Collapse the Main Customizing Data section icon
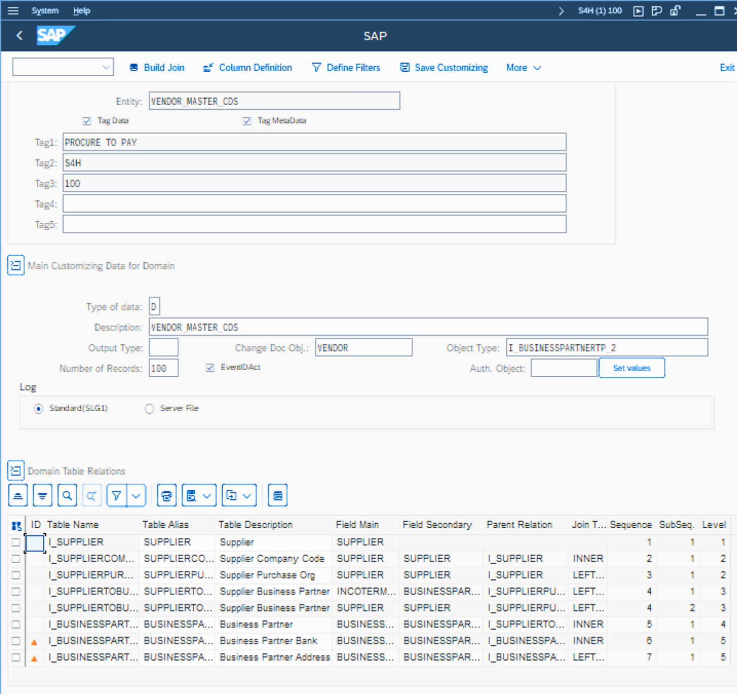 click(x=16, y=265)
